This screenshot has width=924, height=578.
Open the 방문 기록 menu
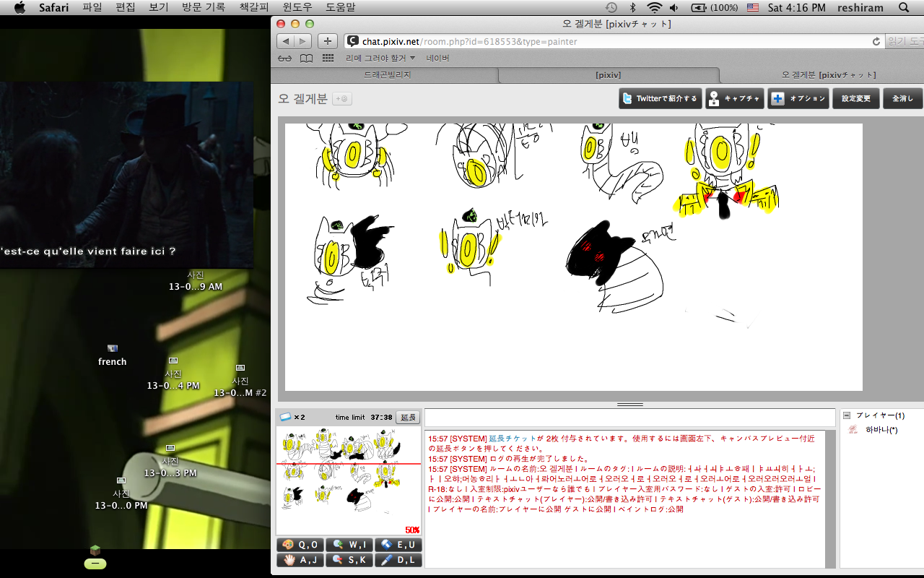pos(204,8)
